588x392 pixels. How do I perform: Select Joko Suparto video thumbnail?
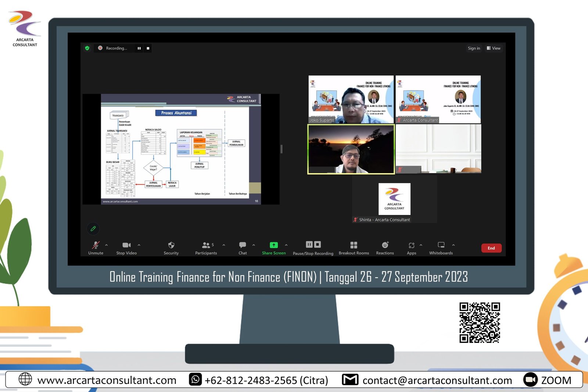point(351,99)
